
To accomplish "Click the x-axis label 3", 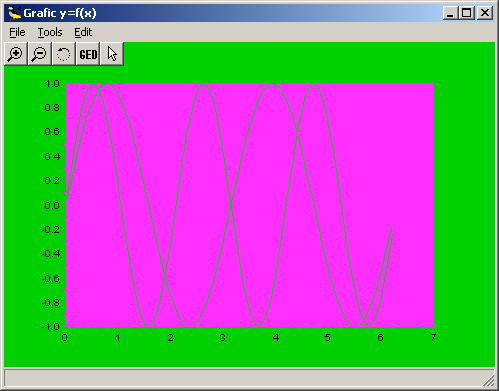I will click(223, 338).
